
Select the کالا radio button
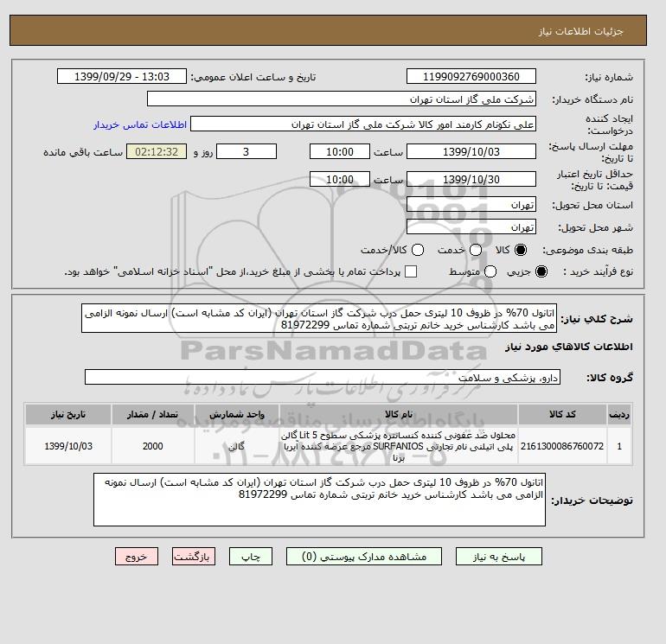pos(521,250)
